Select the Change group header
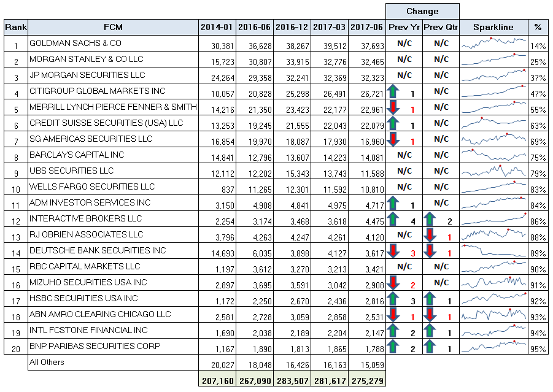The height and width of the screenshot is (392, 553). point(422,11)
